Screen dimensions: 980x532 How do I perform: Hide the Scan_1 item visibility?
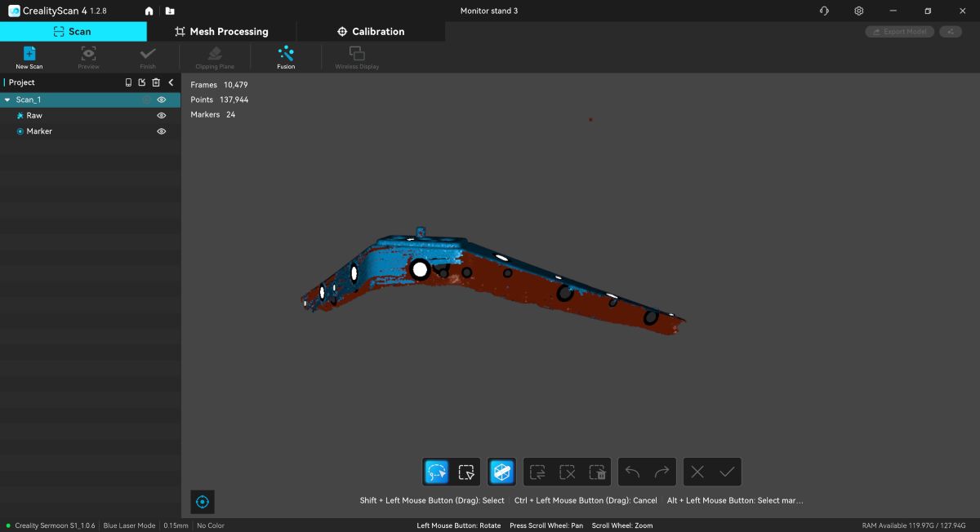162,100
